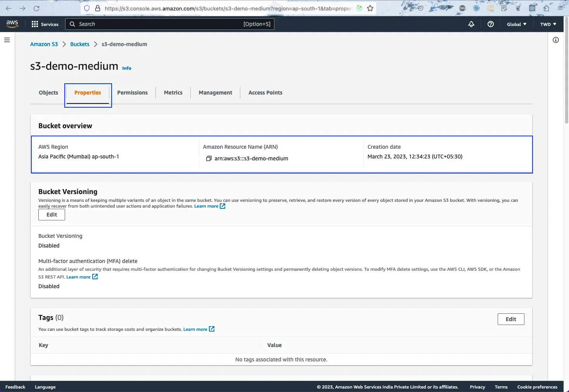Expand the TWD account dropdown

[548, 24]
